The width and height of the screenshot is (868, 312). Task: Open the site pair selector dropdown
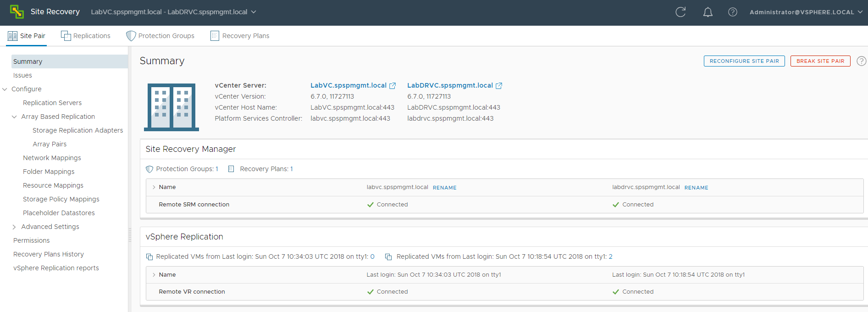(x=254, y=12)
